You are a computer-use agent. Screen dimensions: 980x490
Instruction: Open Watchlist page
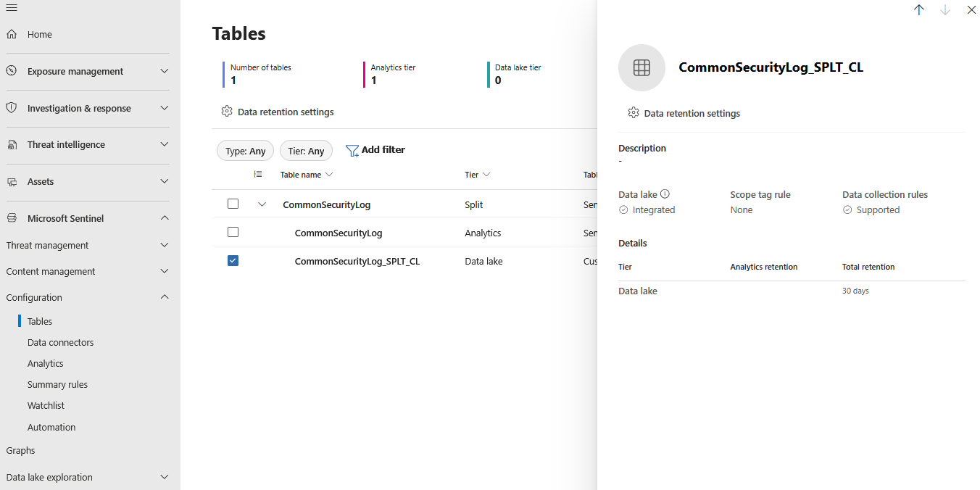[46, 405]
